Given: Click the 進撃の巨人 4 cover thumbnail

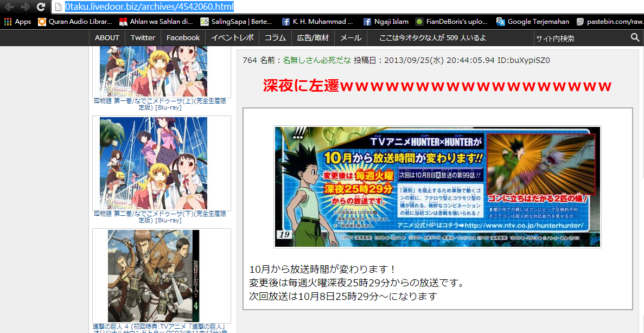Looking at the screenshot, I should click(153, 276).
